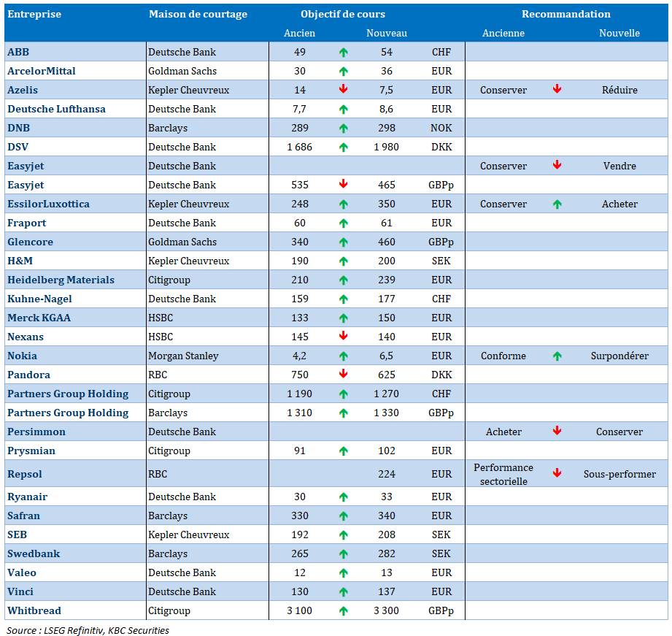Click the red recommendation arrow for Repsol
672x636 pixels.
557,473
